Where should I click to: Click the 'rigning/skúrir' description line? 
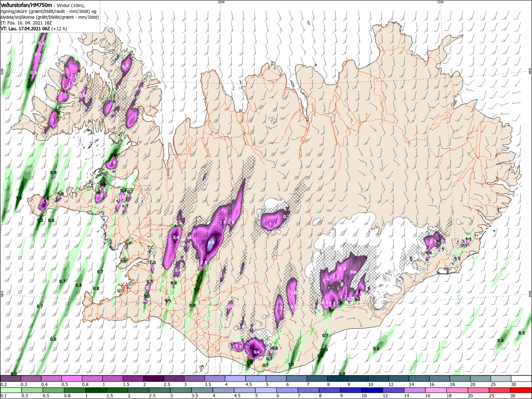pos(49,11)
